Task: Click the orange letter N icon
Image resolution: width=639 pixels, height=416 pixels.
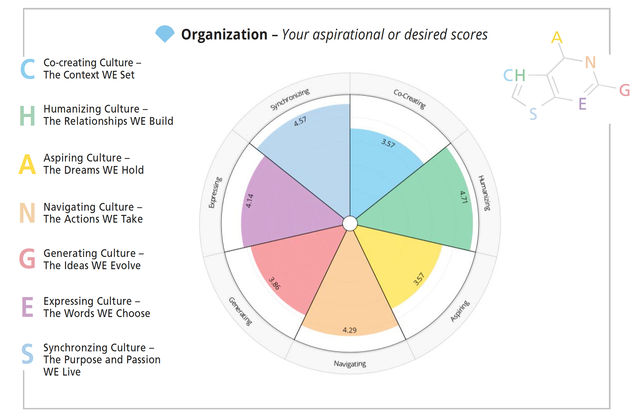Action: click(28, 212)
